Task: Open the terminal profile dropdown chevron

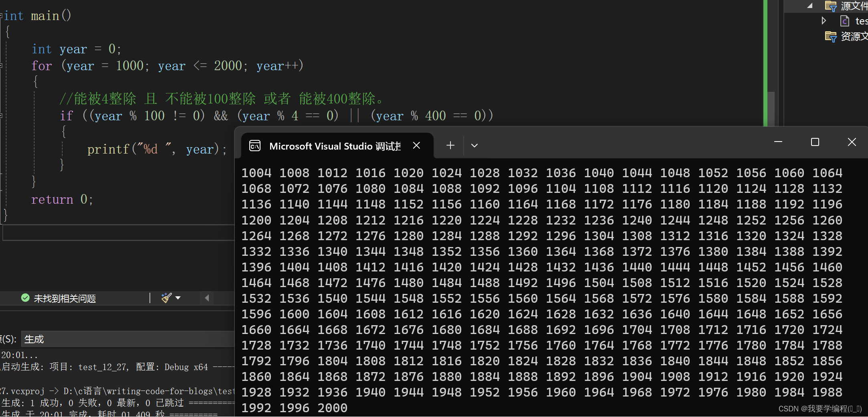Action: (474, 146)
